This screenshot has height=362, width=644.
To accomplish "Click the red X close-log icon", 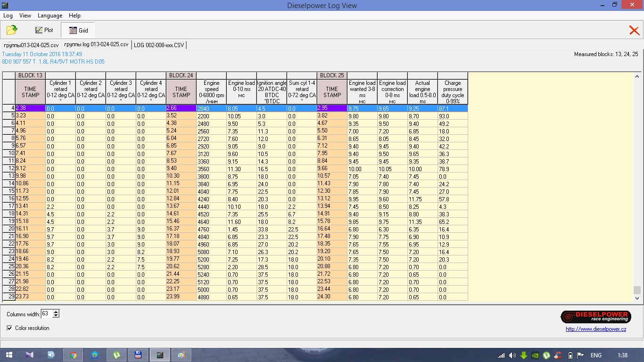I will (634, 31).
